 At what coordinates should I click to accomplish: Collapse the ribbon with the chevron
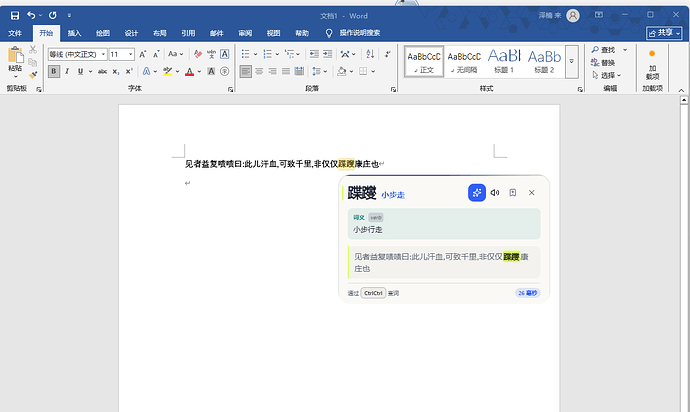(x=681, y=90)
